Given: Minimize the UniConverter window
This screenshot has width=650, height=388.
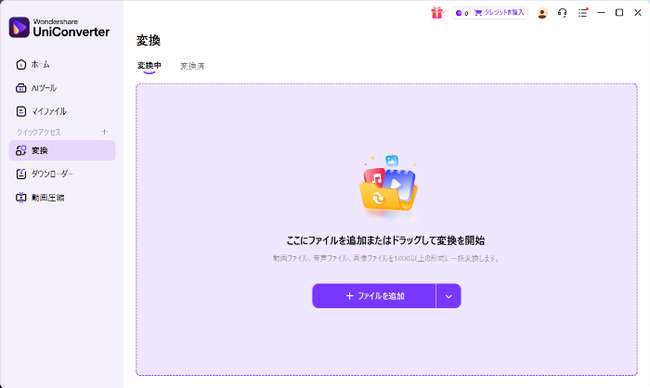Looking at the screenshot, I should pos(601,13).
